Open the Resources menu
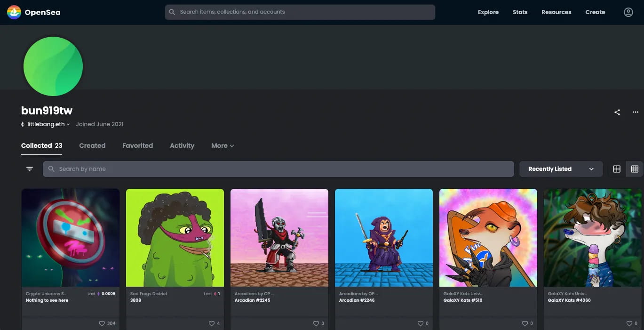The image size is (644, 330). [557, 12]
